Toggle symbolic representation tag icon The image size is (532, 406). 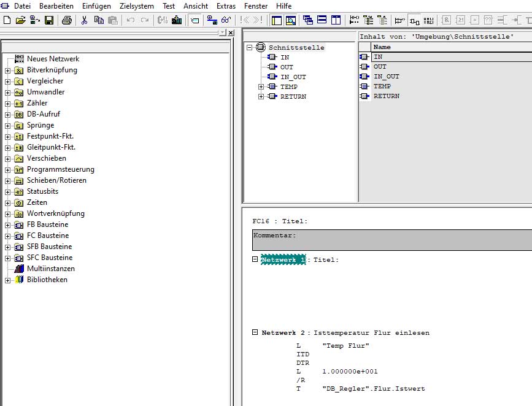click(195, 20)
